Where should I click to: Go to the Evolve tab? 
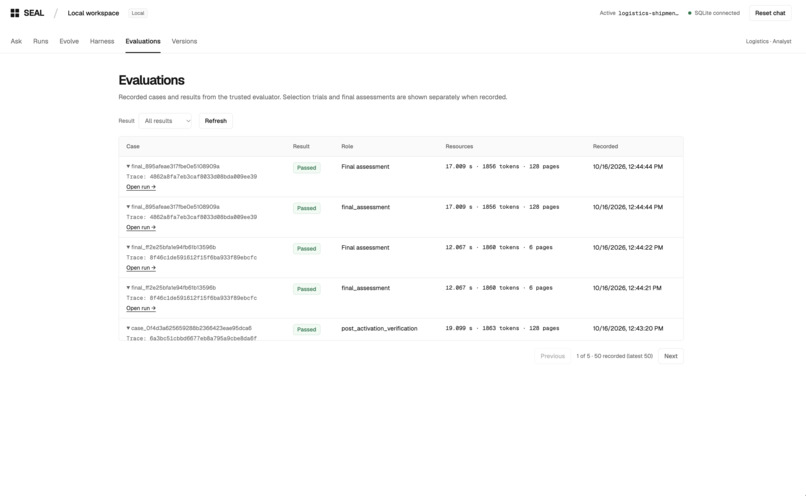click(69, 41)
